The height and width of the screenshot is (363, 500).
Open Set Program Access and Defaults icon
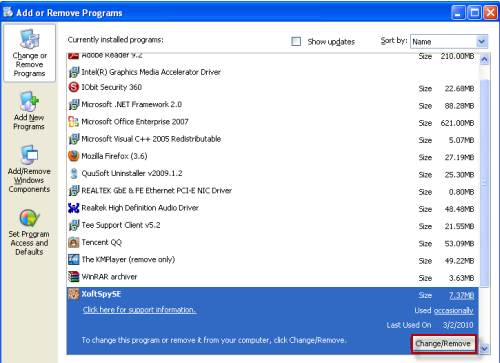29,218
